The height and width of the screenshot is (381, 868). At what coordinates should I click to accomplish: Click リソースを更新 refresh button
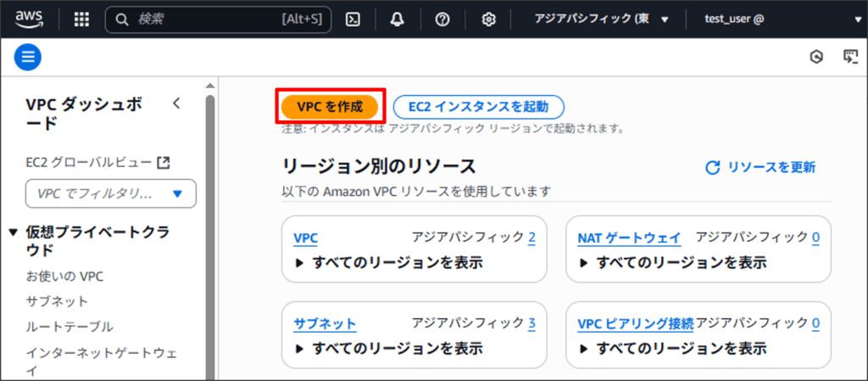(x=760, y=167)
